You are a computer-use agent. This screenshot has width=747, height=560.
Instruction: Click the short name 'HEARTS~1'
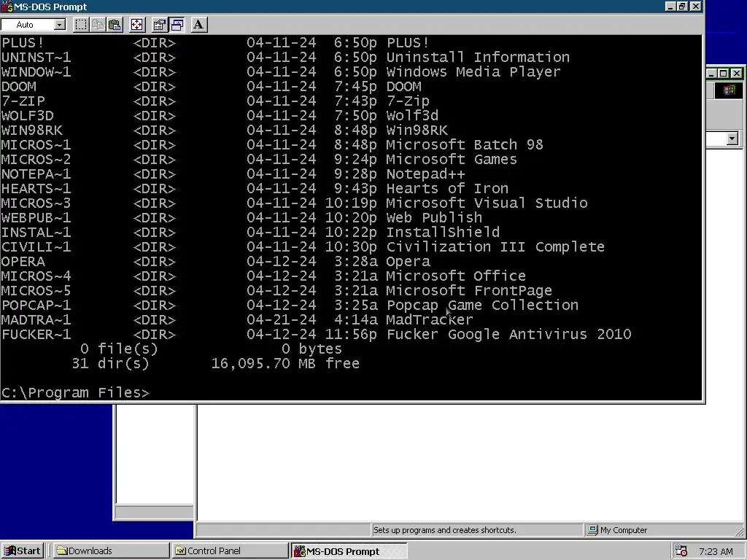coord(36,189)
